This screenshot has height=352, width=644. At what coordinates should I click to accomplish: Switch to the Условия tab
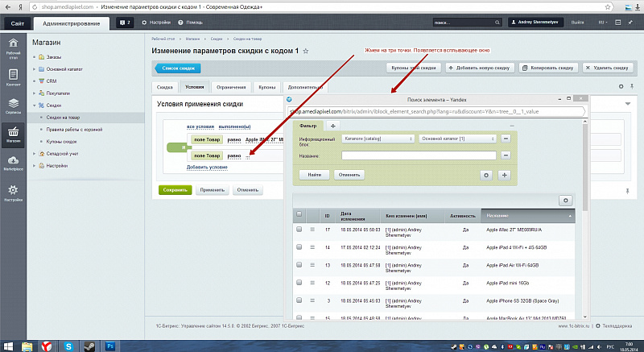(x=195, y=87)
